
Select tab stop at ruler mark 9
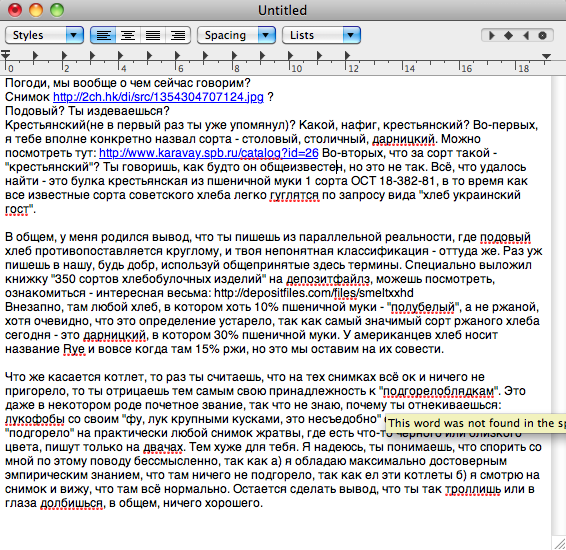pyautogui.click(x=262, y=56)
